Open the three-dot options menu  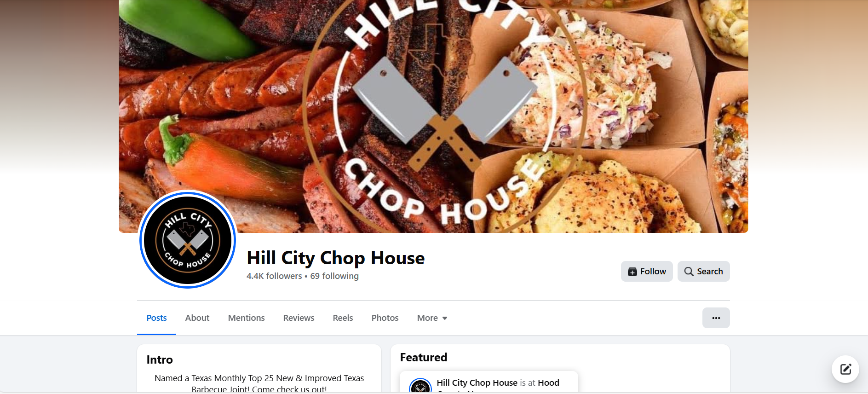[716, 318]
